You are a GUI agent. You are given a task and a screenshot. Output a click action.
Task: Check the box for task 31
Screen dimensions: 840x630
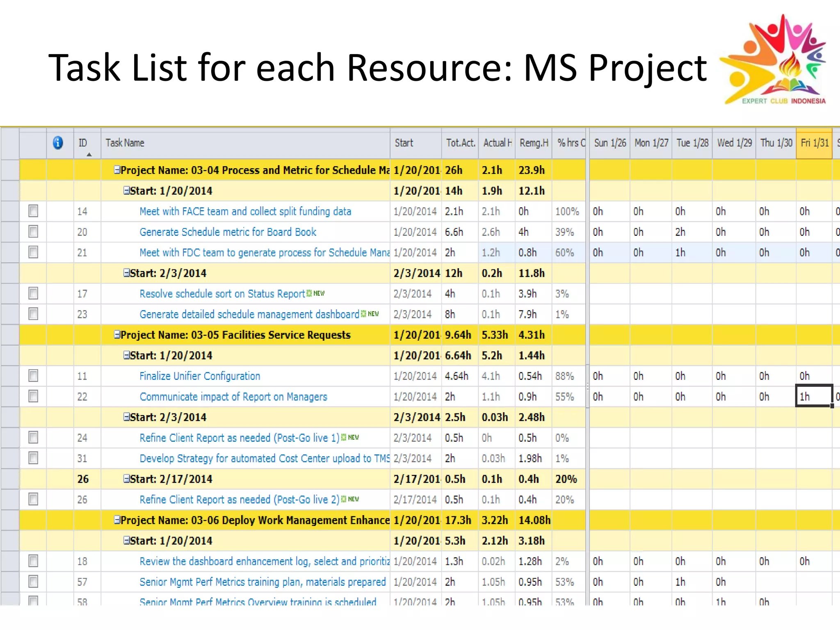33,458
